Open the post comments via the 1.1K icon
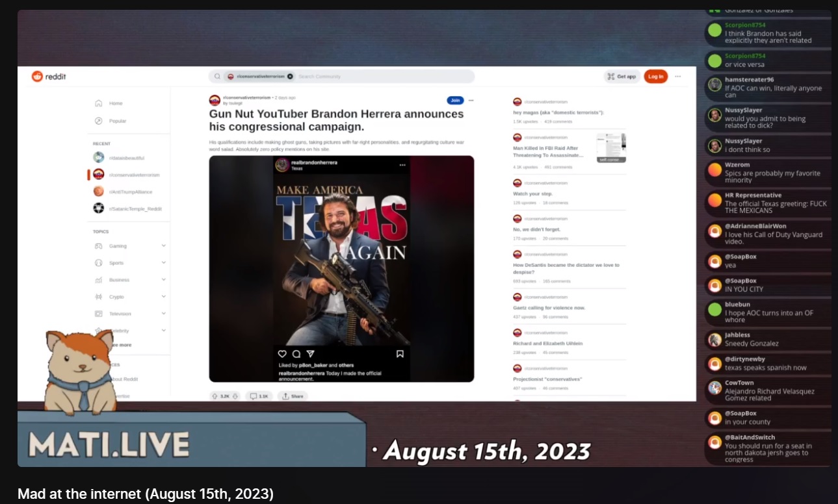This screenshot has height=504, width=838. [x=259, y=396]
